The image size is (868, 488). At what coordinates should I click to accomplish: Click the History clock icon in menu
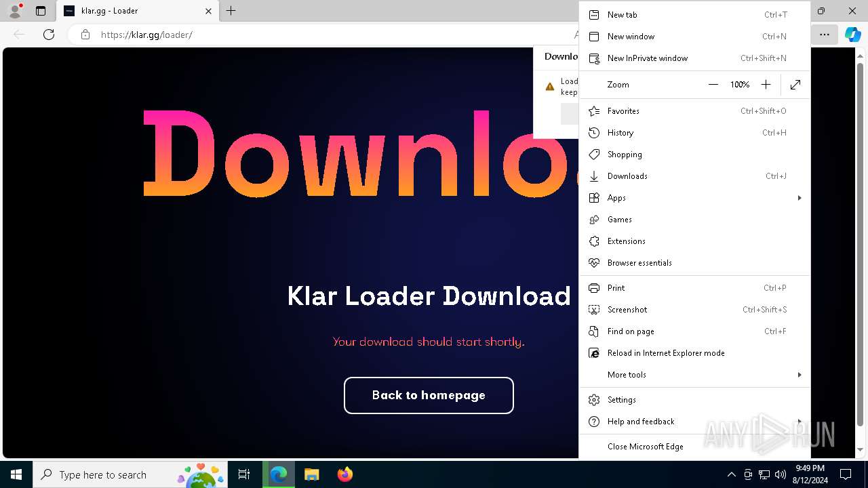pyautogui.click(x=594, y=133)
